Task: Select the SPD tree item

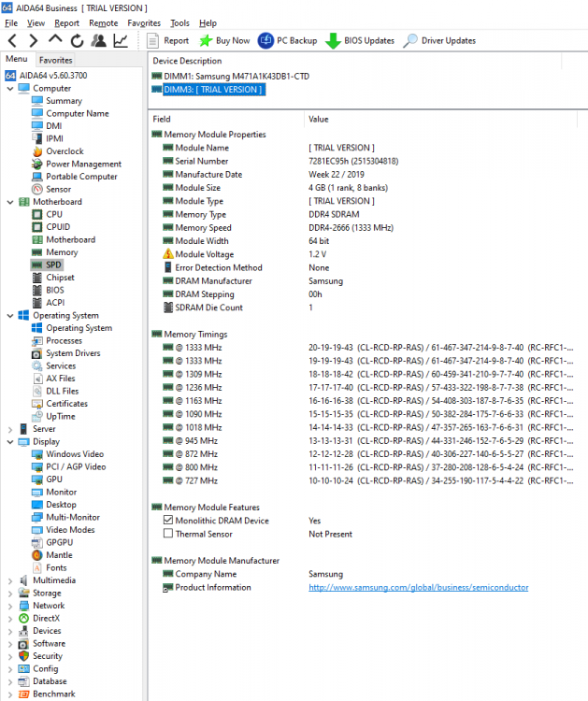Action: 47,265
